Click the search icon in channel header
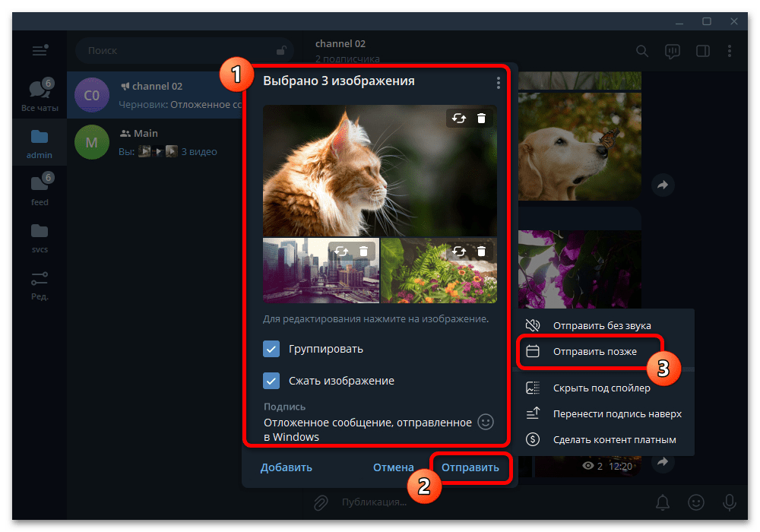760x532 pixels. [x=641, y=51]
